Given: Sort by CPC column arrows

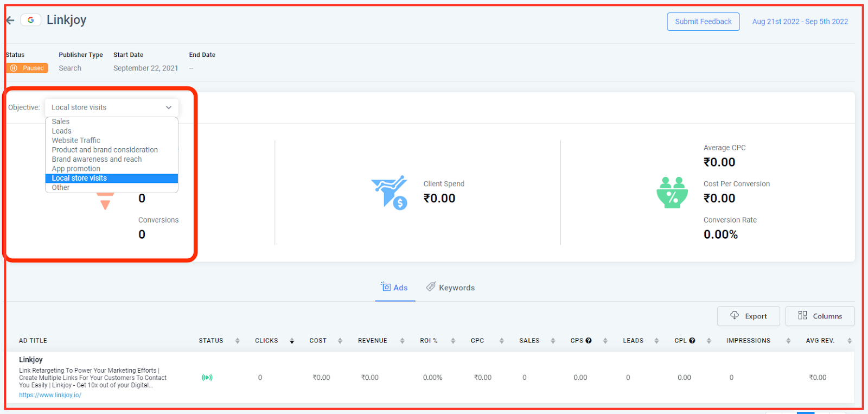Looking at the screenshot, I should (x=502, y=341).
